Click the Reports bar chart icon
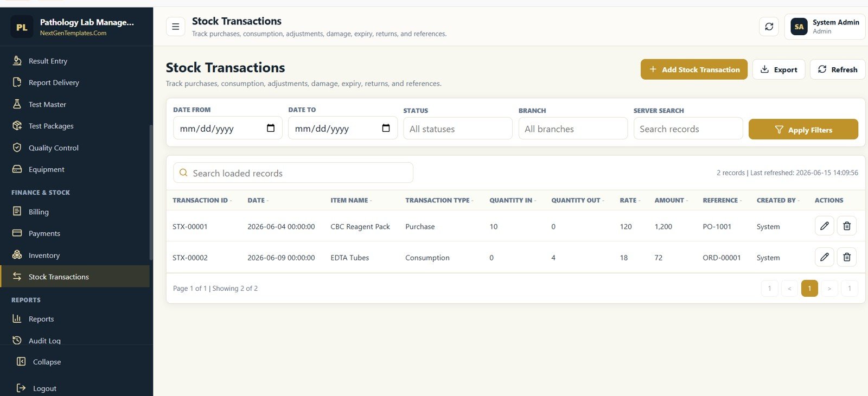The image size is (868, 396). pos(17,318)
